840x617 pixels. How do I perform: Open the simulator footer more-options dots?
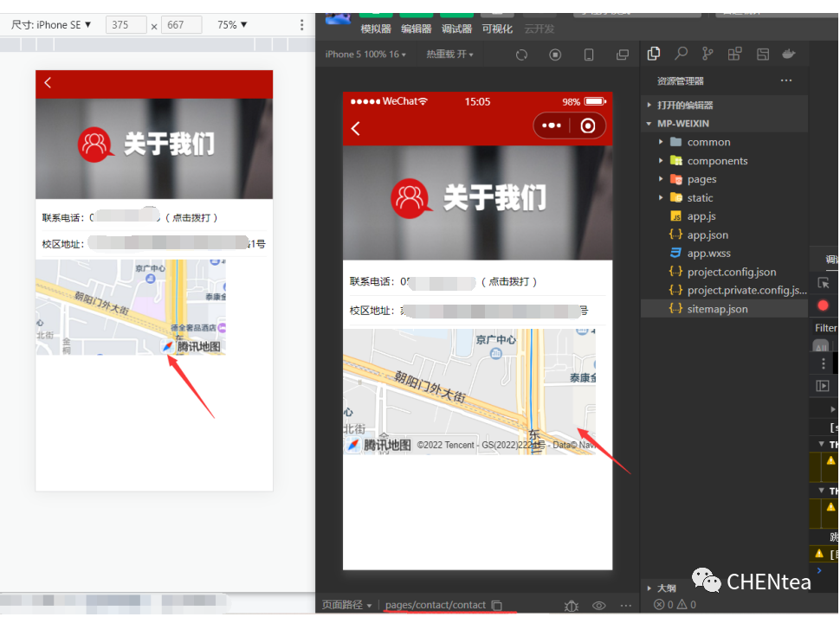(x=626, y=605)
